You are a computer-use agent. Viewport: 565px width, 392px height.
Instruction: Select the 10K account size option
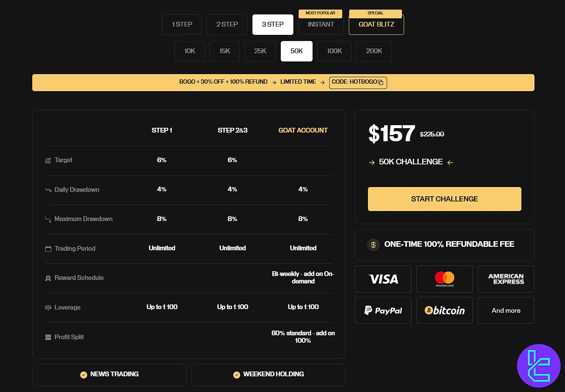pyautogui.click(x=190, y=51)
